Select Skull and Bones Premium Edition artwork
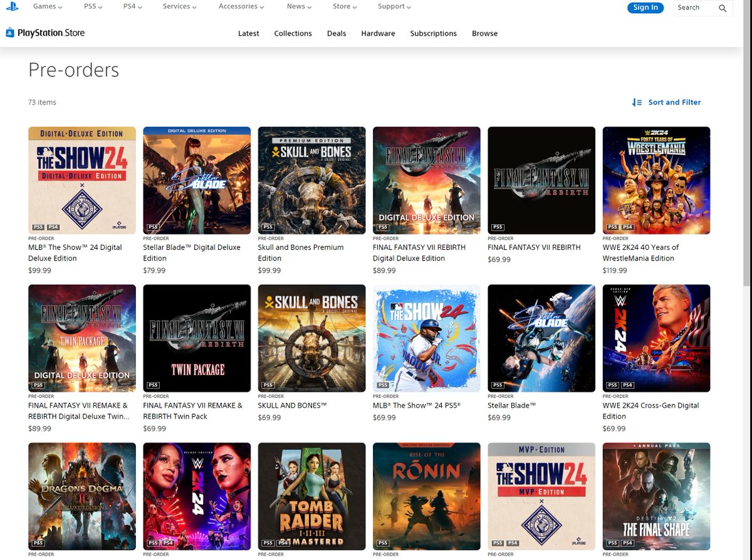This screenshot has width=752, height=560. (311, 180)
